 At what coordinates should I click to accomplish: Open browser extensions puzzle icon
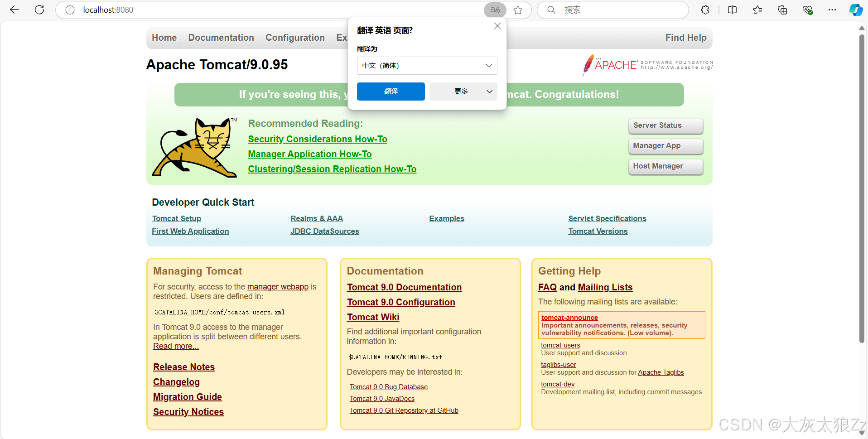click(x=705, y=10)
